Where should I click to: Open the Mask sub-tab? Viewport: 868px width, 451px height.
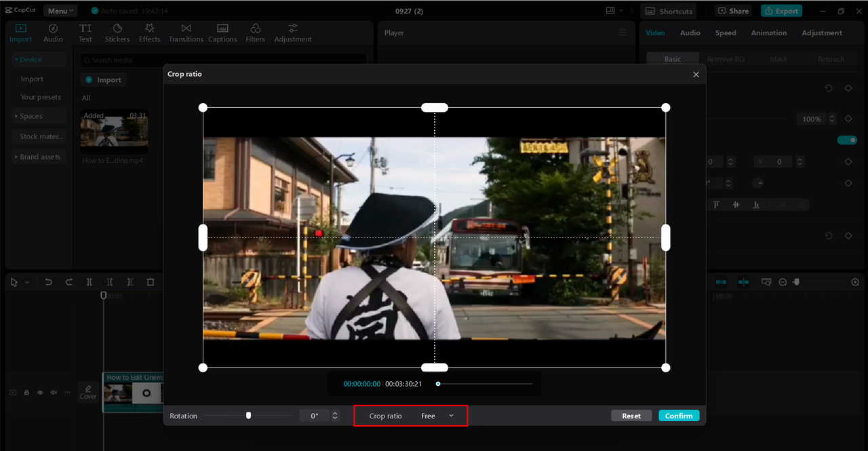[x=778, y=59]
